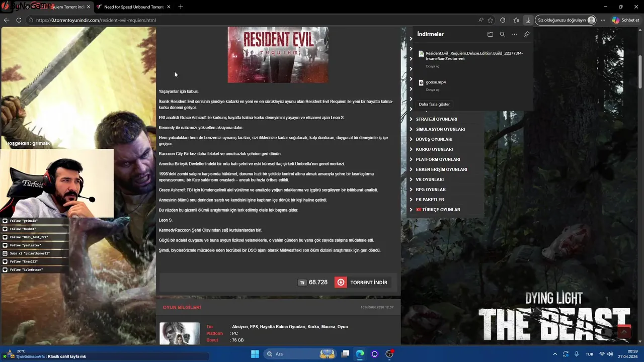Click Daha fazla göster button

click(x=434, y=104)
